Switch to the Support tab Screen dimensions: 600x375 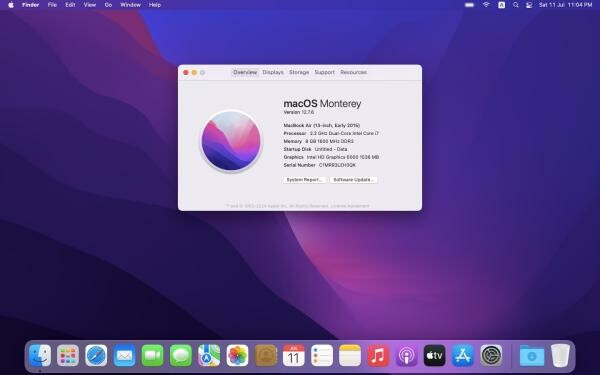pyautogui.click(x=324, y=72)
